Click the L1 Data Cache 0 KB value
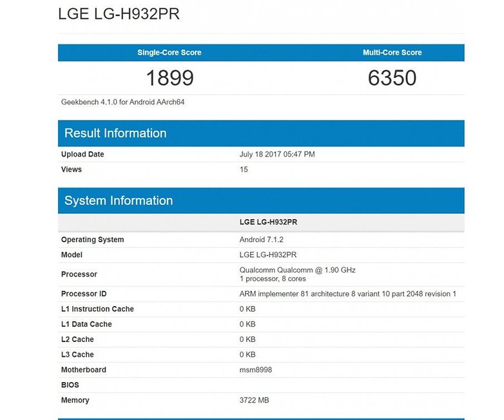Screen dimensions: 504x420 pyautogui.click(x=247, y=324)
